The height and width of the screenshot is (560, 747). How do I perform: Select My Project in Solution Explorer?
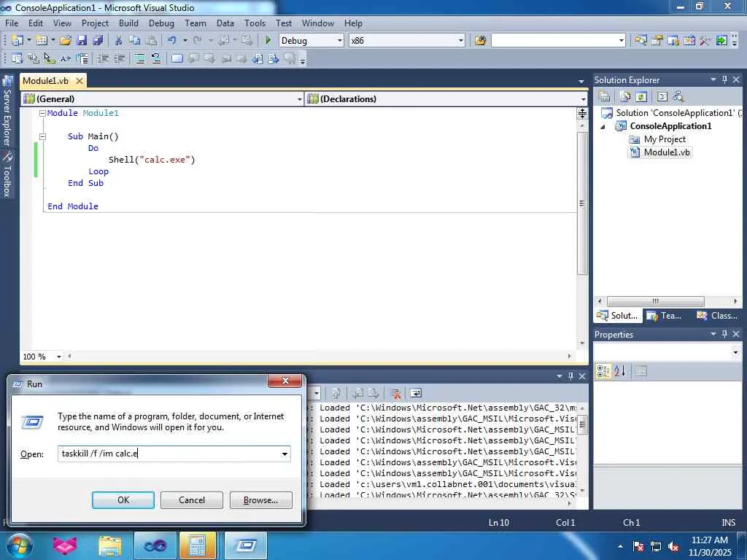[657, 139]
